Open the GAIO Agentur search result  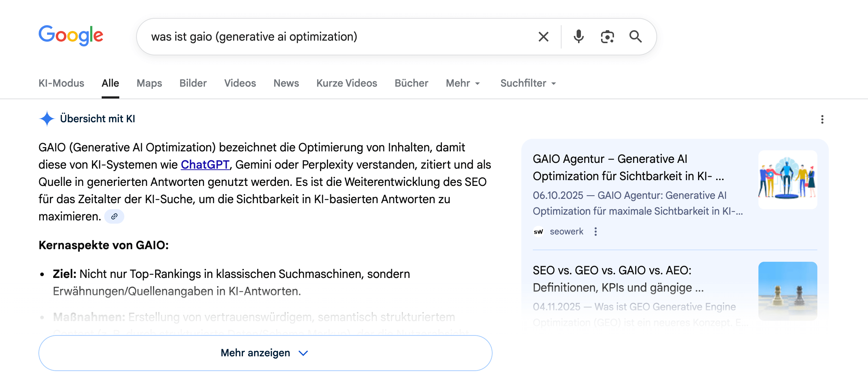coord(628,168)
